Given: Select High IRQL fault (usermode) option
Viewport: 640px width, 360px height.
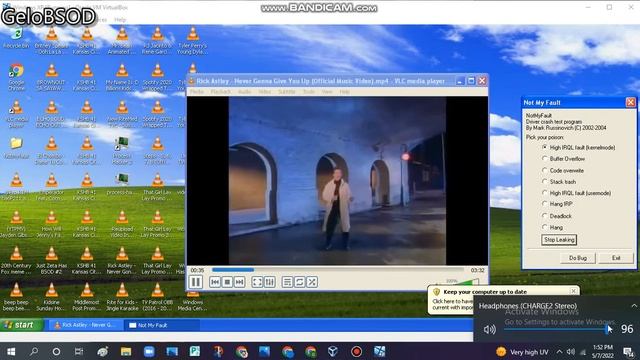Looking at the screenshot, I should [x=576, y=193].
